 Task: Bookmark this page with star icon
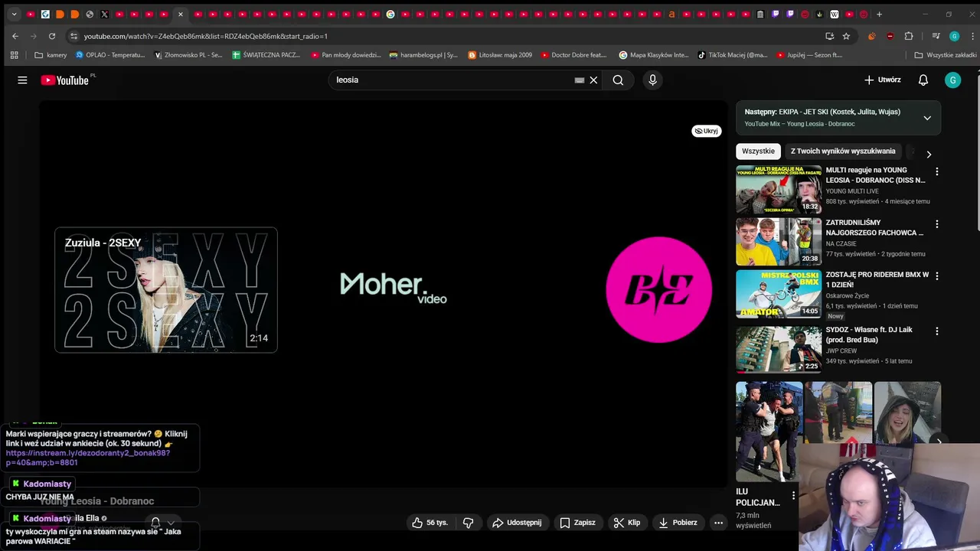(846, 36)
